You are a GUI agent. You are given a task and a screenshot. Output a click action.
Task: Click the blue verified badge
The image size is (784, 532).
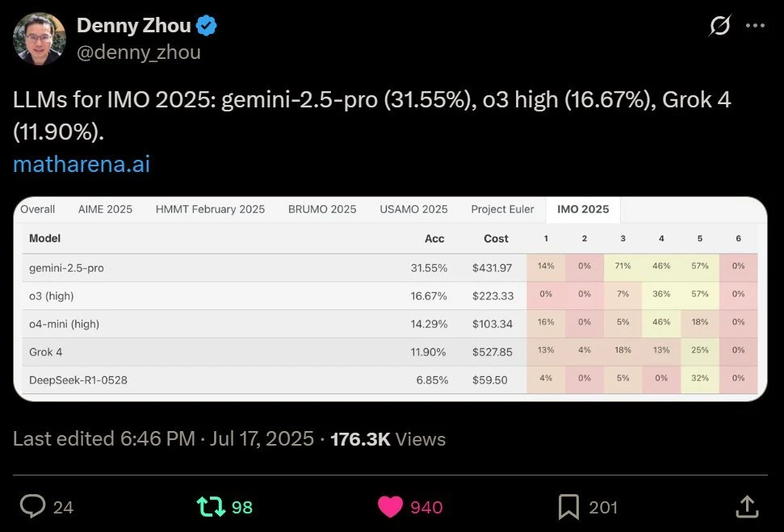206,26
